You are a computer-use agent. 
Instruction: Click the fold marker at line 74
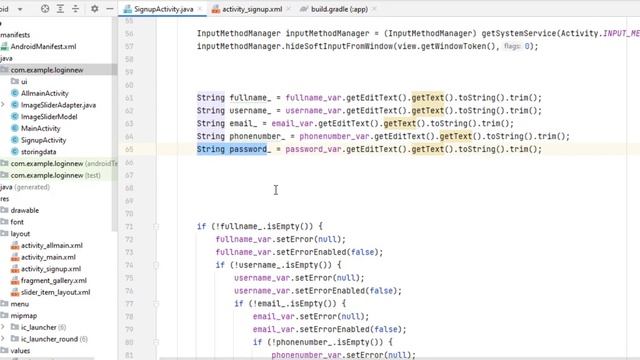tap(156, 265)
